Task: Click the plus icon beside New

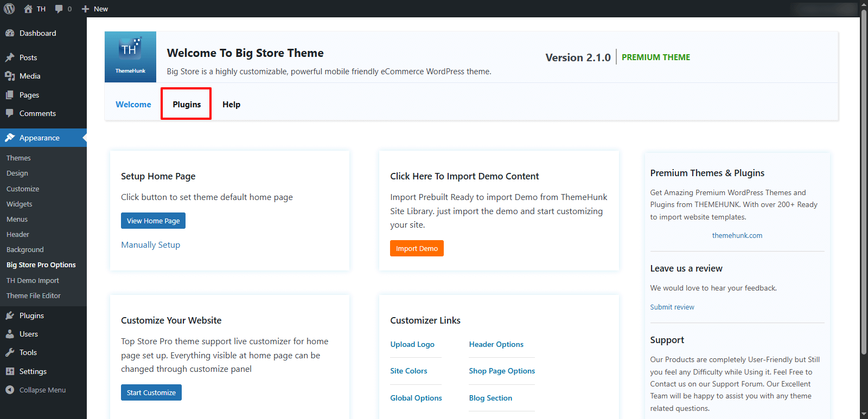Action: 85,9
